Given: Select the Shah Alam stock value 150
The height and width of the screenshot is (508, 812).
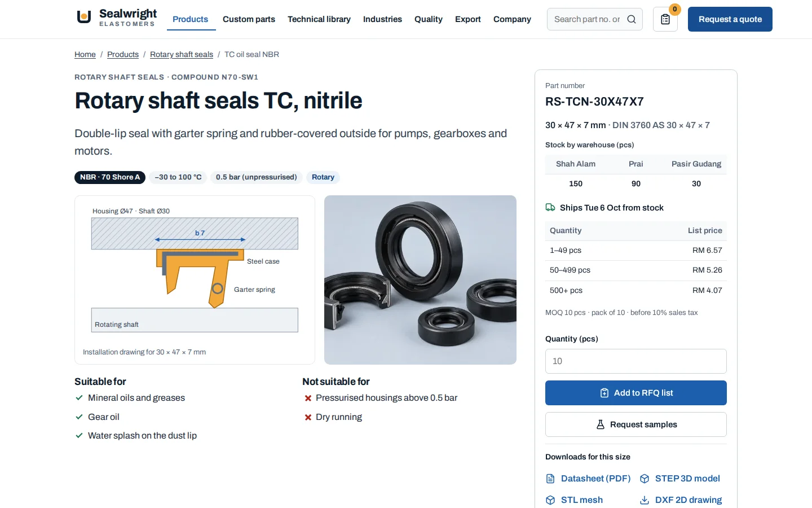Looking at the screenshot, I should [576, 184].
